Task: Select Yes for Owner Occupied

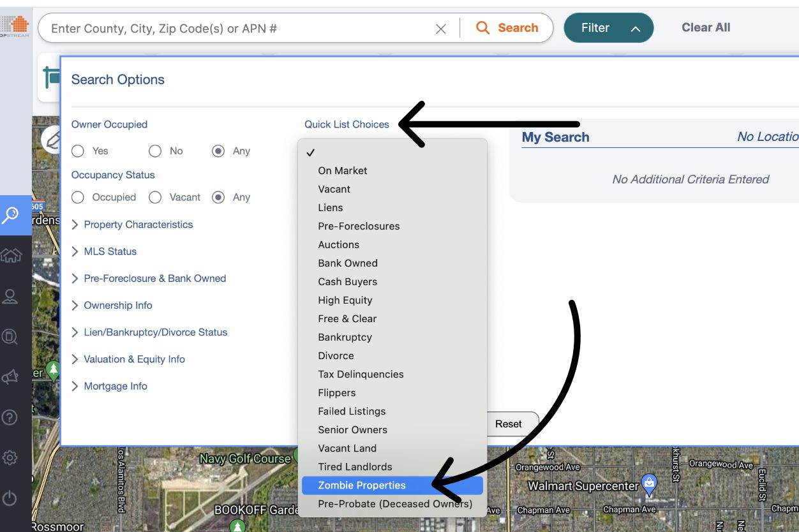Action: click(x=78, y=151)
